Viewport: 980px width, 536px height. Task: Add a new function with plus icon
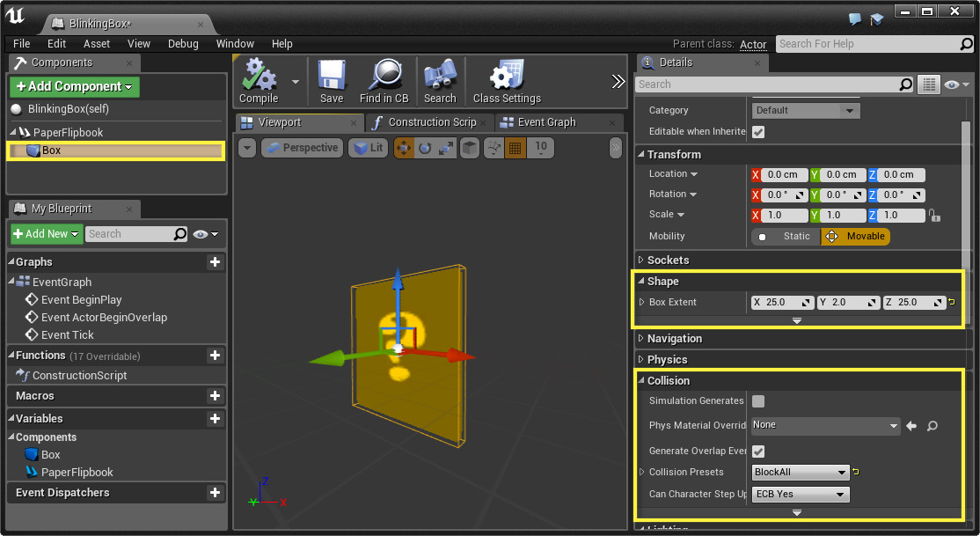tap(215, 356)
